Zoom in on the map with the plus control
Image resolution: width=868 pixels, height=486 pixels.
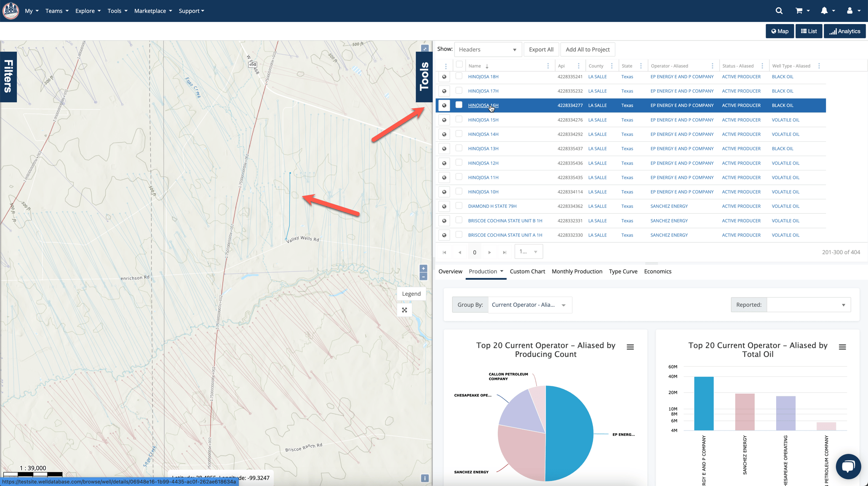(423, 268)
